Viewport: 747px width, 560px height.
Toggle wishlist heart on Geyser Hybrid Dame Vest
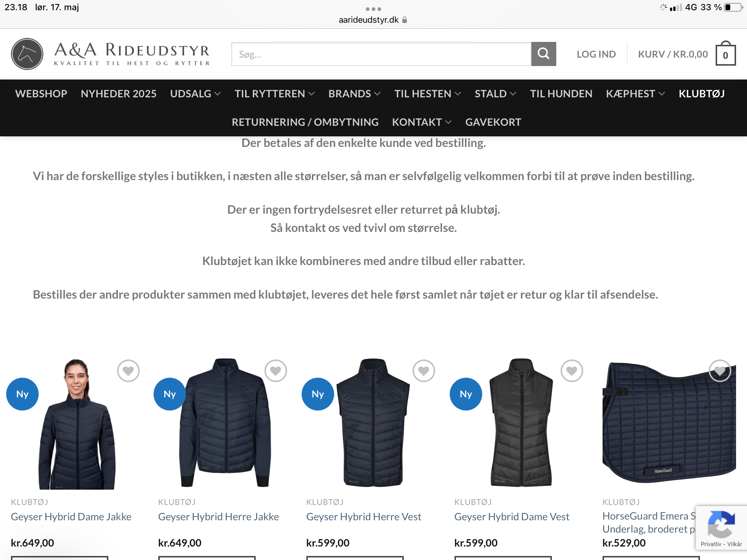572,371
